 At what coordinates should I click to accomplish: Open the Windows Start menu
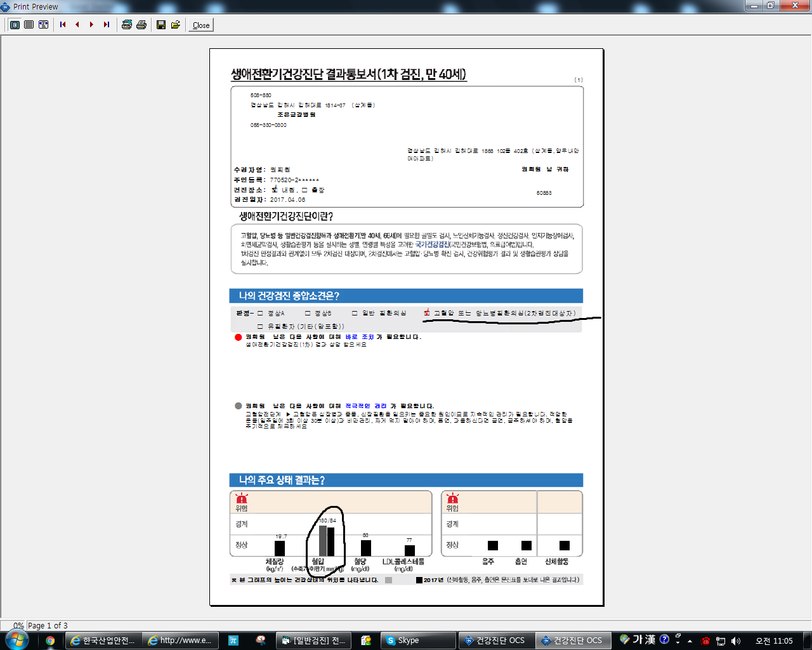(16, 639)
